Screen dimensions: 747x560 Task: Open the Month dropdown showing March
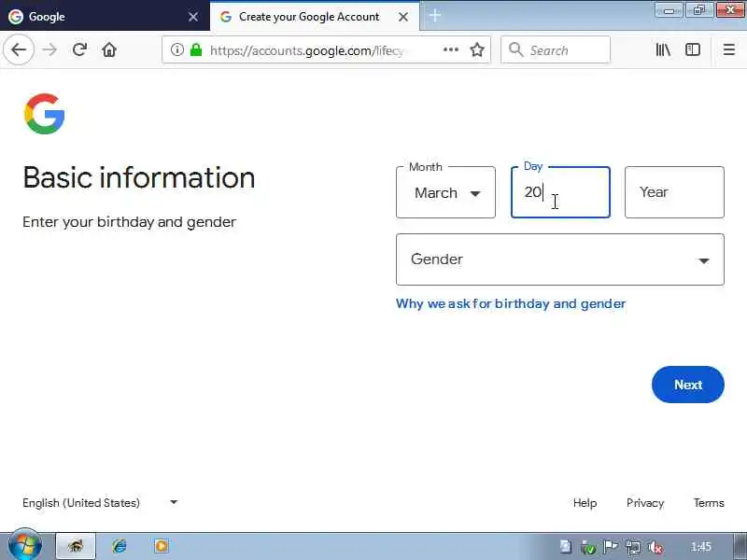(x=445, y=192)
